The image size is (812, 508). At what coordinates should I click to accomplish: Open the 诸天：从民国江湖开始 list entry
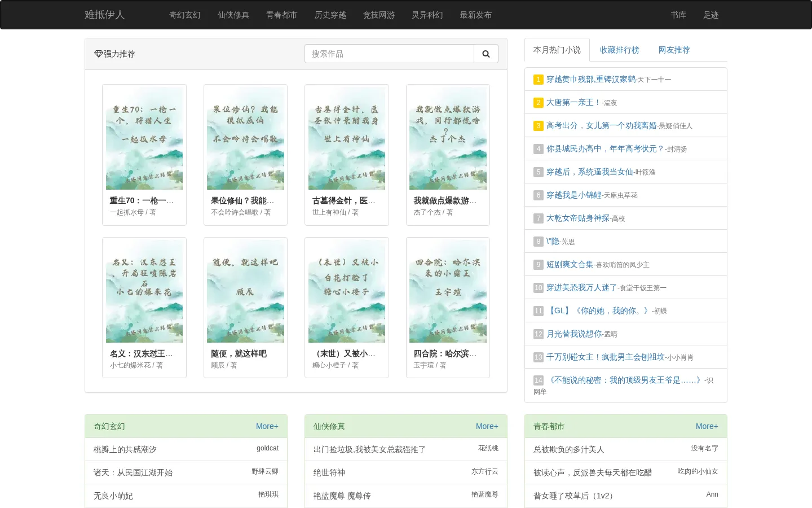tap(133, 472)
